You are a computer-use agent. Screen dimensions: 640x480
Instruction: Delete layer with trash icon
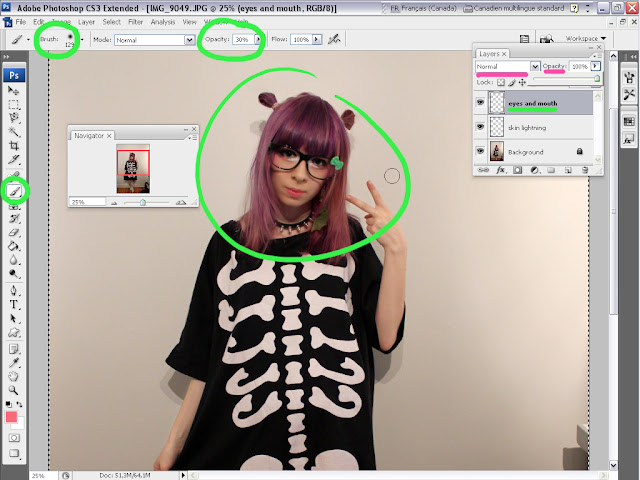click(584, 170)
